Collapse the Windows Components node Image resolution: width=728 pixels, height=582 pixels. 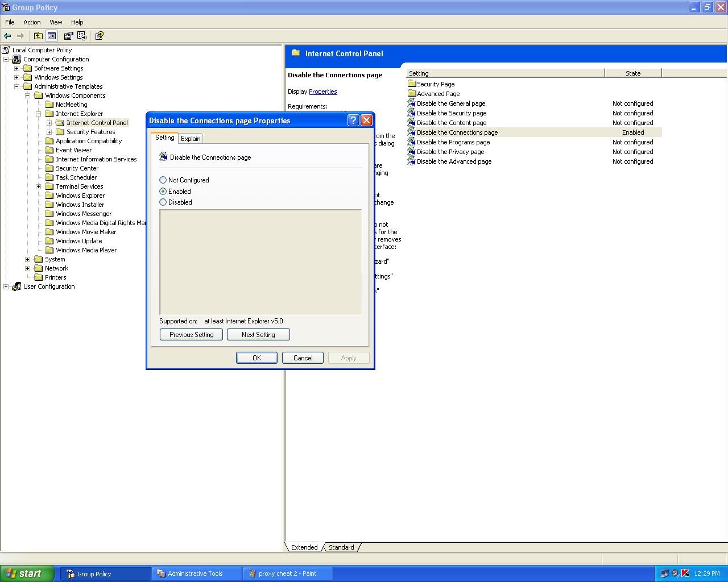[x=28, y=95]
